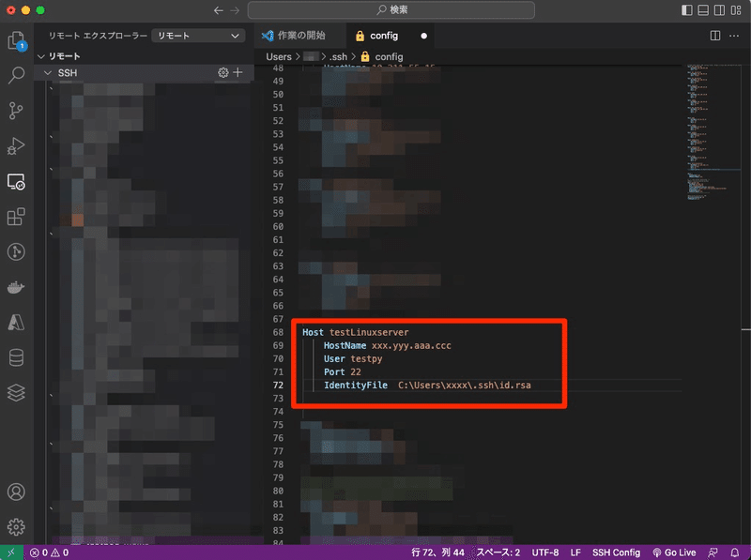The image size is (751, 560).
Task: Open the Accounts profile icon
Action: click(16, 492)
